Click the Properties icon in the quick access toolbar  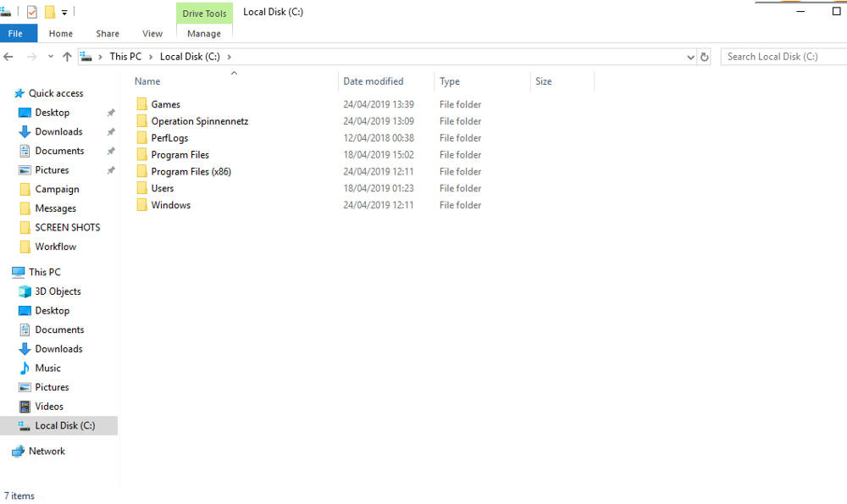pos(32,12)
